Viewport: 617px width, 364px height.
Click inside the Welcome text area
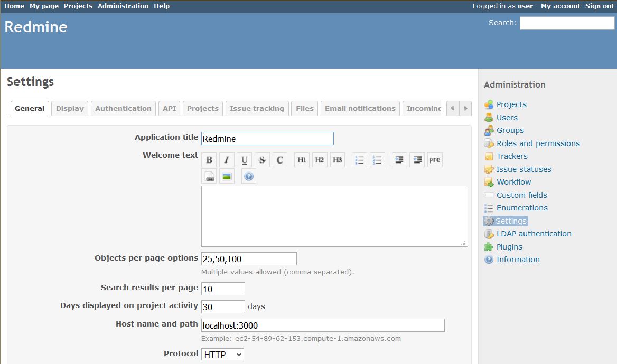[334, 216]
